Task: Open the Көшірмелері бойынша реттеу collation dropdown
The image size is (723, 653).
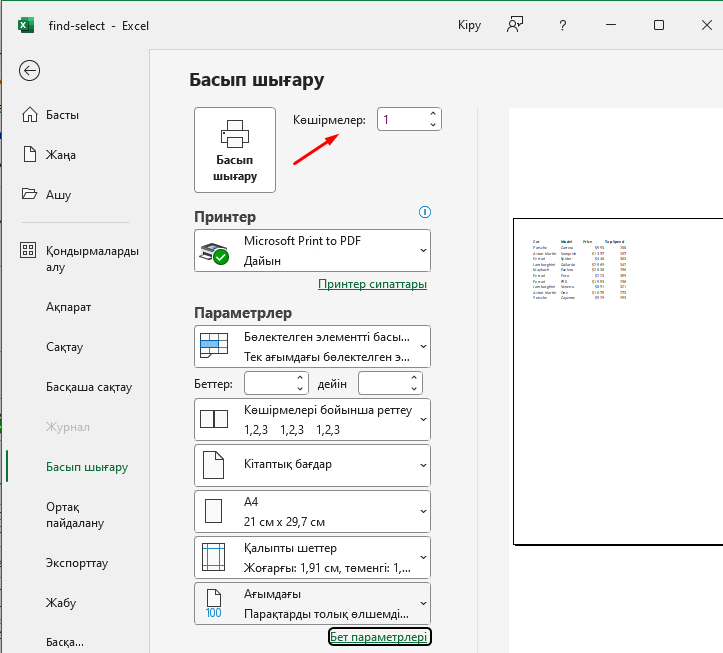Action: [313, 420]
